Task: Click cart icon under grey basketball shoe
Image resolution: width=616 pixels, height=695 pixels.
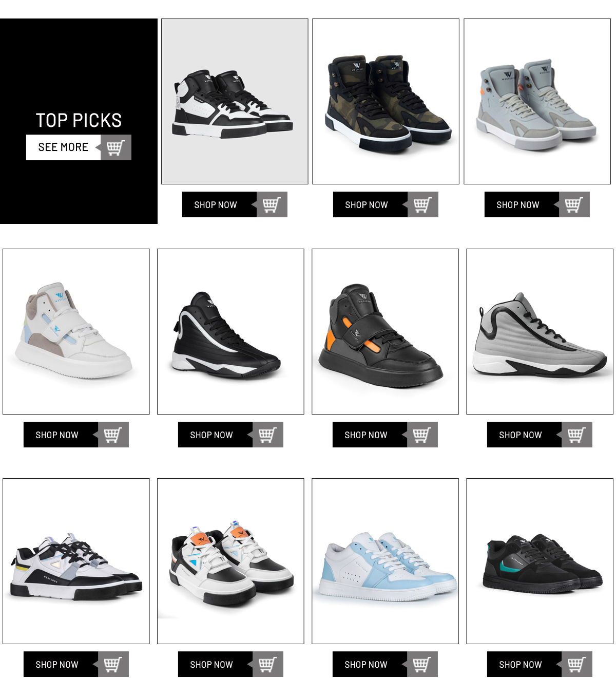Action: (x=577, y=435)
